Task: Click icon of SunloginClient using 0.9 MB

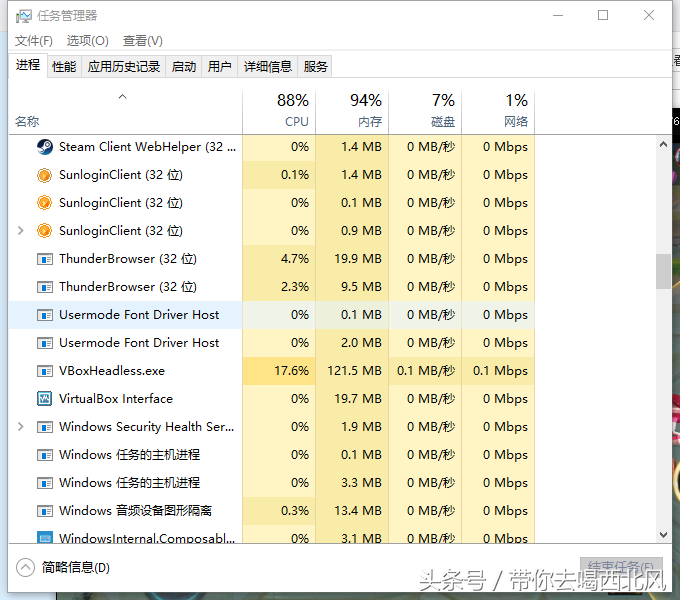Action: (x=44, y=231)
